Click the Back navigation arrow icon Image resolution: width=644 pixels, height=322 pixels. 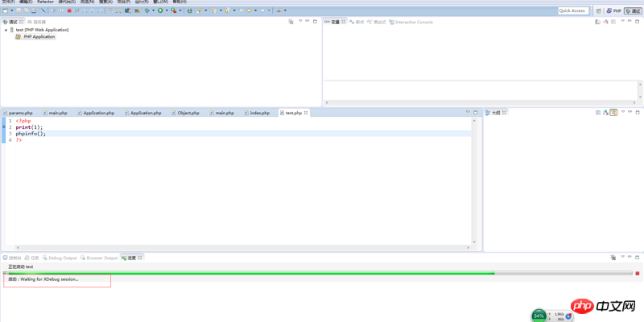tap(249, 10)
